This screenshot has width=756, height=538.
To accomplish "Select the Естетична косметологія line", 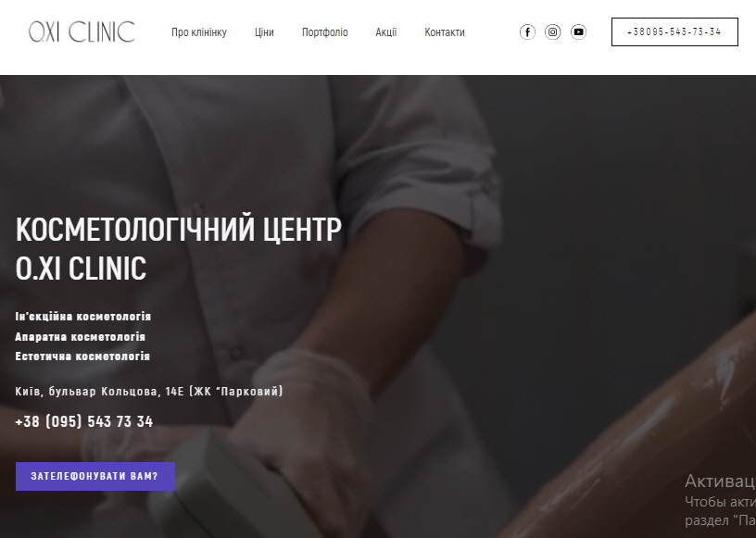I will click(82, 357).
